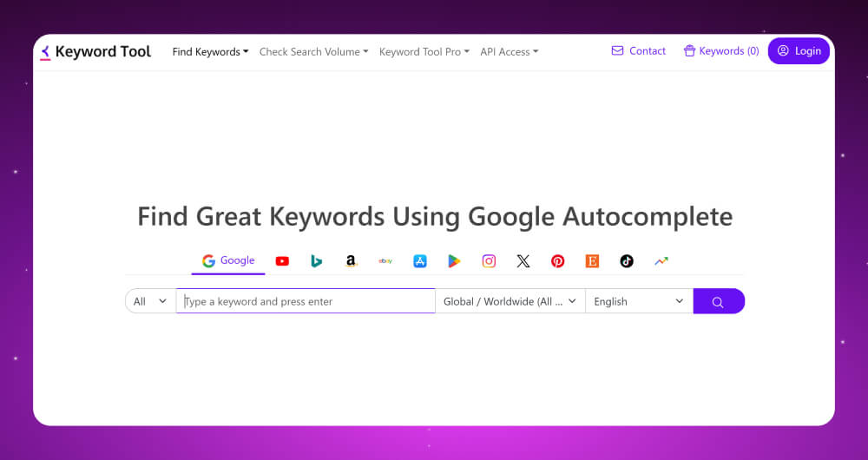Select the Etsy source icon
868x460 pixels.
pos(592,261)
